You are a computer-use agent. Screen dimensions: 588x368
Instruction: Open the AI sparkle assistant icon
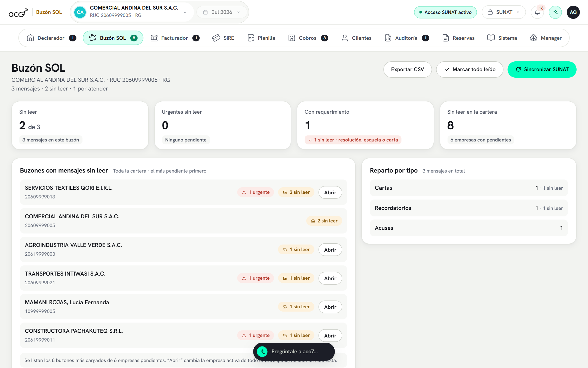pyautogui.click(x=555, y=12)
